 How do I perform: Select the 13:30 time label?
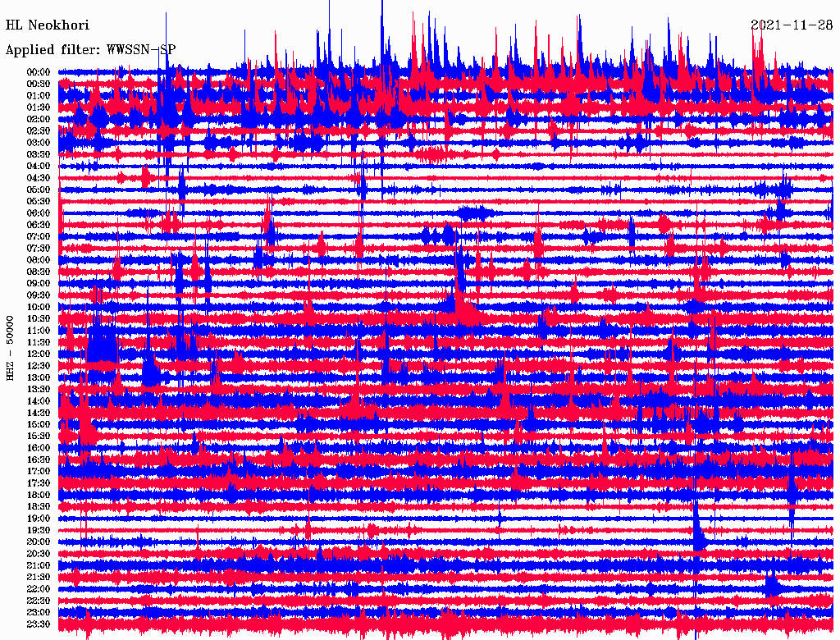[39, 389]
